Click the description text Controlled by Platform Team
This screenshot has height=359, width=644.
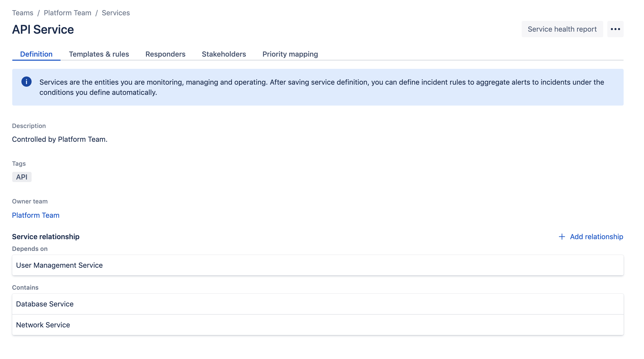(60, 139)
